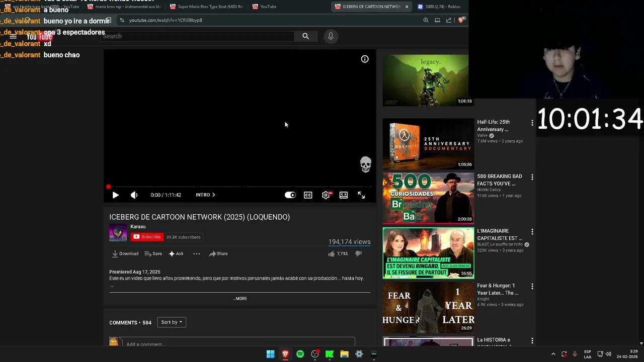Switch to Super Mario Bros Type Beat tab

point(207,7)
